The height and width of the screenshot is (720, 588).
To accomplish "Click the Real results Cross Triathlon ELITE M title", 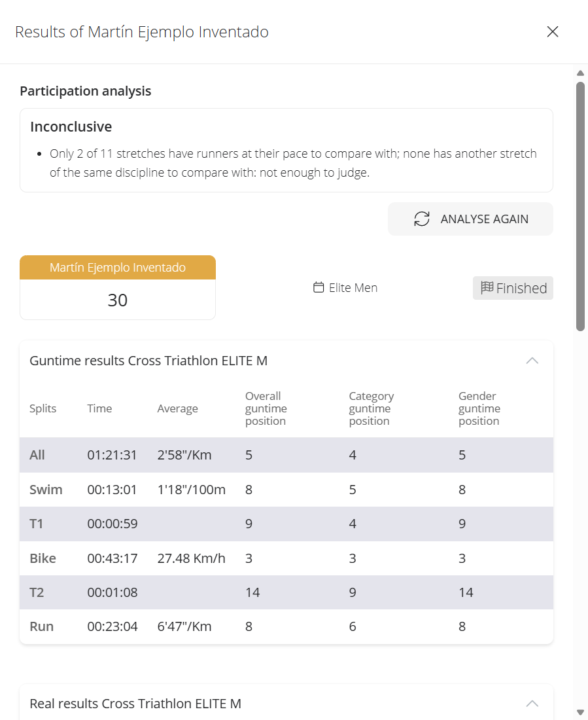I will click(135, 704).
